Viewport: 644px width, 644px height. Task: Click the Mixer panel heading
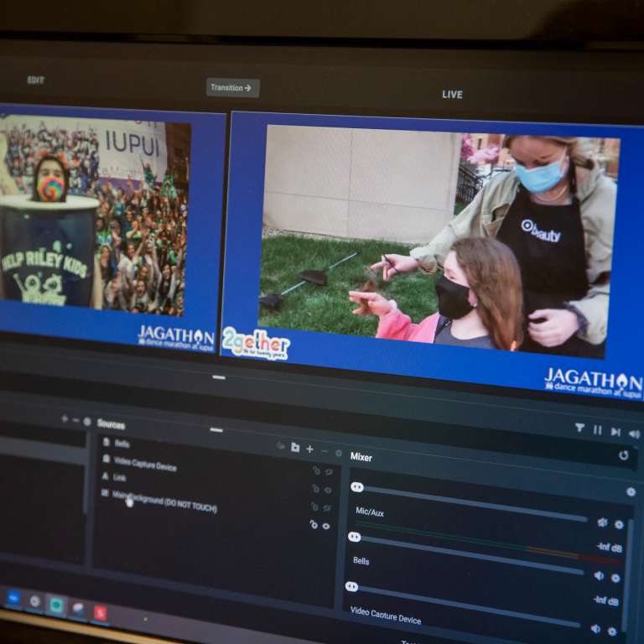pyautogui.click(x=361, y=457)
